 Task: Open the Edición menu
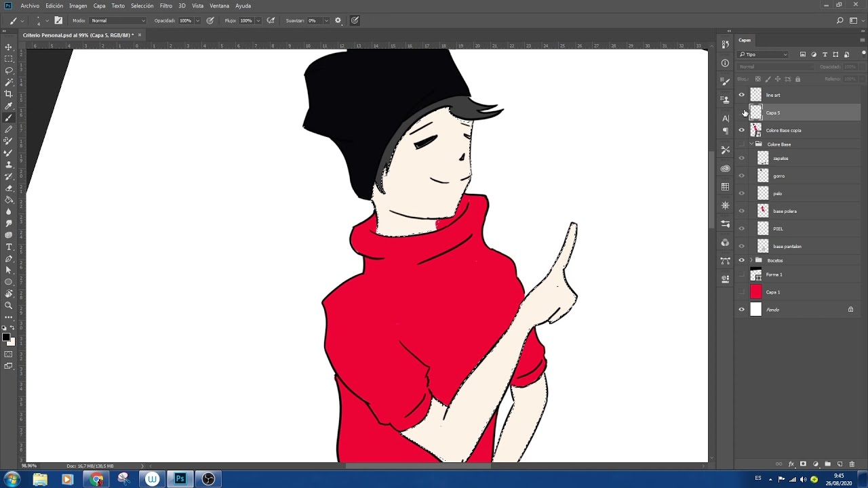point(54,5)
